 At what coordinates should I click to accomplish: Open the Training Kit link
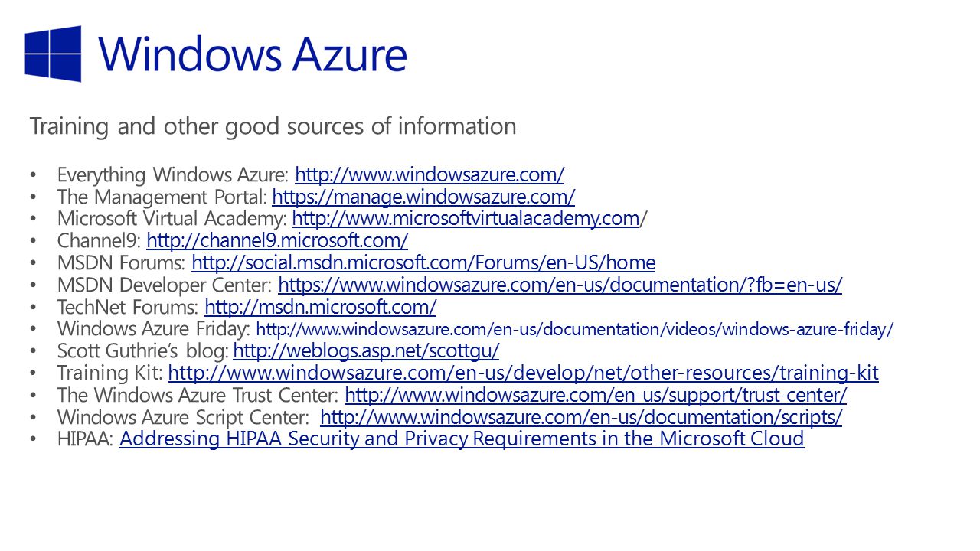523,373
